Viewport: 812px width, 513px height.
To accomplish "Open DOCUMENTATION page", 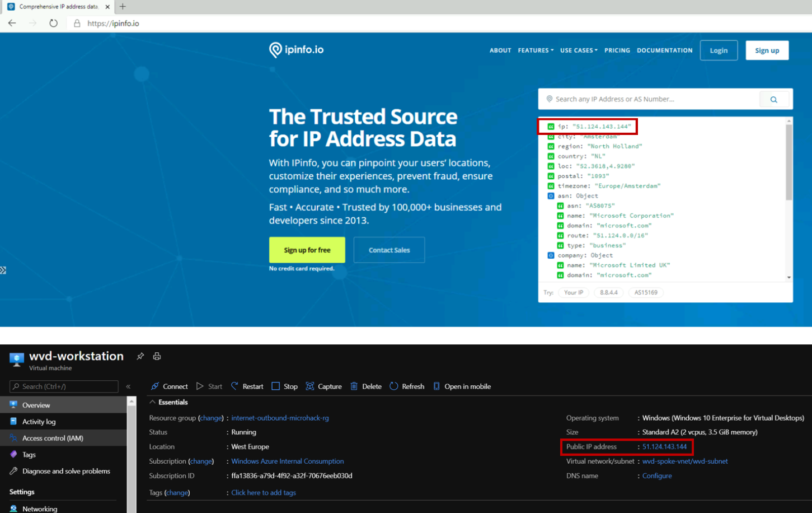I will [665, 50].
